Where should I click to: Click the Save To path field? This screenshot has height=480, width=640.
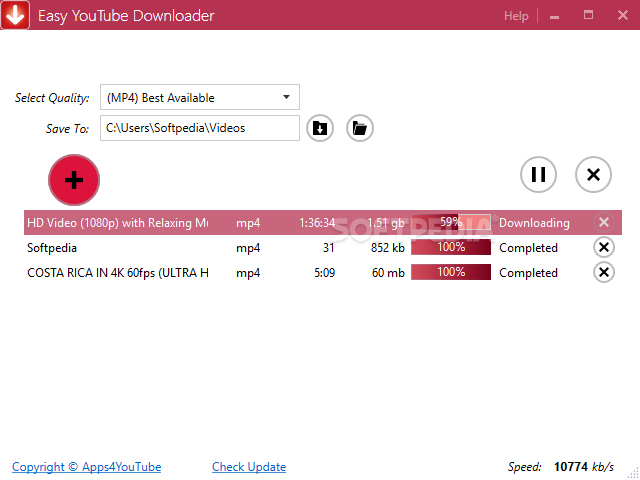(x=200, y=128)
